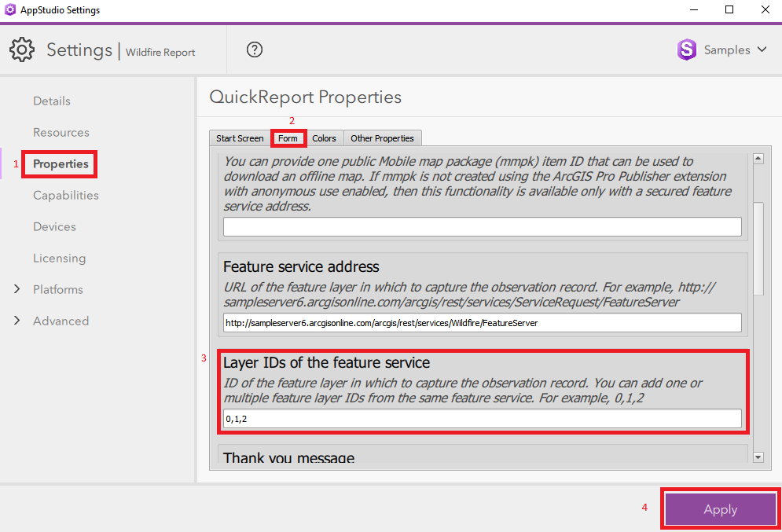Expand the Platforms section arrow
782x532 pixels.
pyautogui.click(x=17, y=289)
